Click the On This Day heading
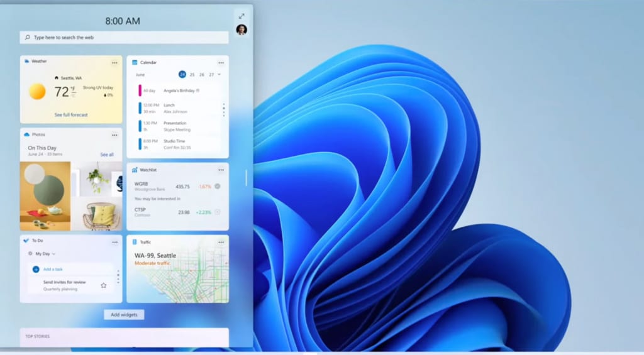This screenshot has height=355, width=644. [x=42, y=148]
